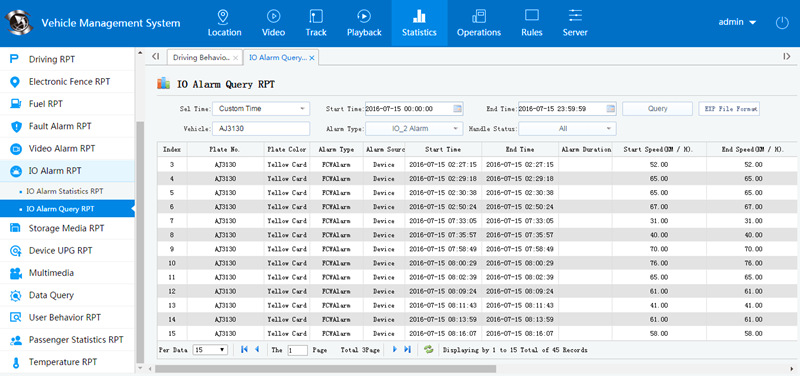
Task: Open Storage Media RPT in sidebar
Action: click(67, 228)
